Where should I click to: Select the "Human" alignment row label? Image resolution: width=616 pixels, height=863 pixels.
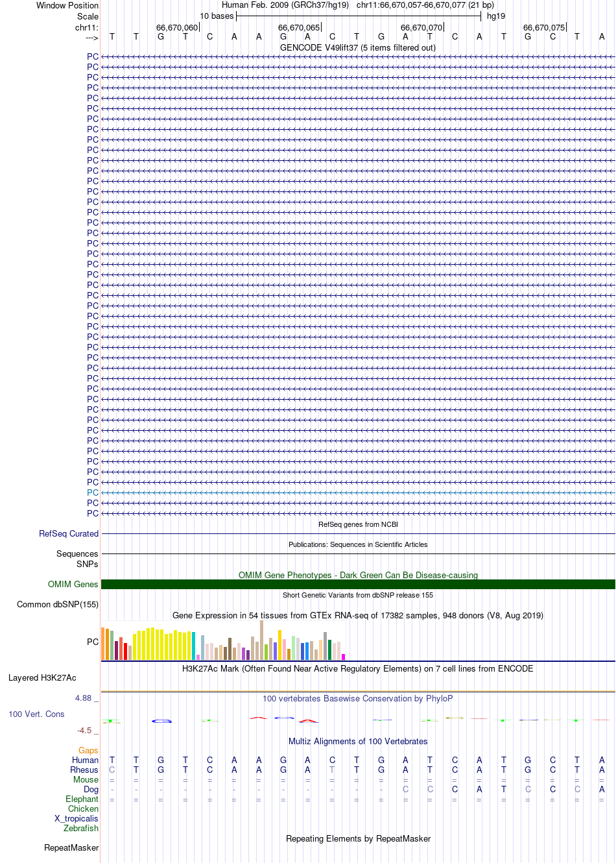click(x=86, y=760)
